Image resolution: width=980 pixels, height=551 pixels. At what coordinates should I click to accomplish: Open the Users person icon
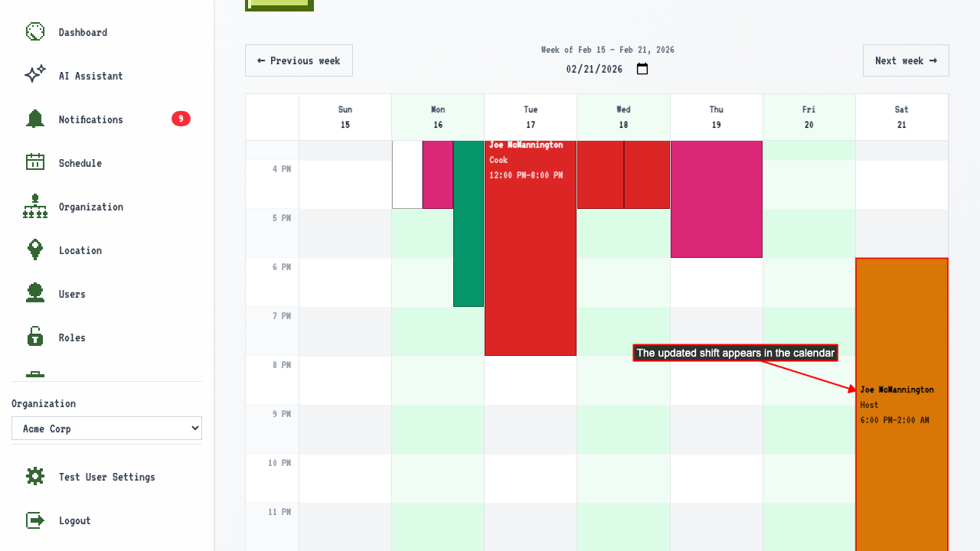click(35, 294)
